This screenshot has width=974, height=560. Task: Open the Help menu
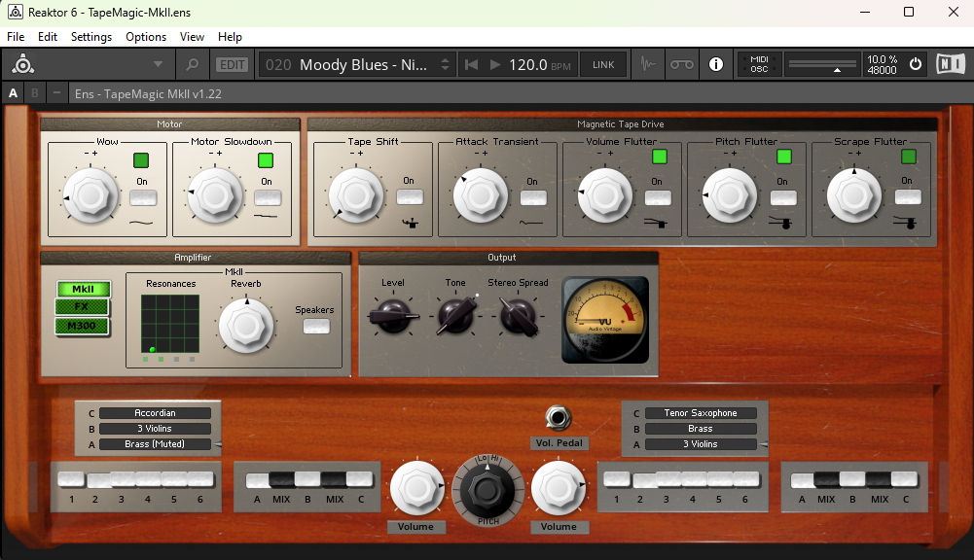[x=230, y=37]
